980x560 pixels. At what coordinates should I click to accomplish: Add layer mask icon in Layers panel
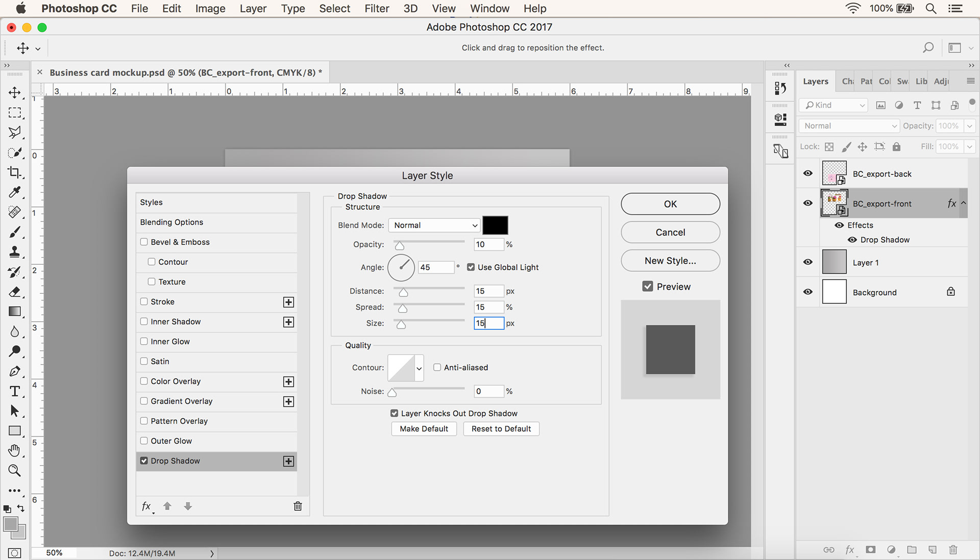click(870, 549)
